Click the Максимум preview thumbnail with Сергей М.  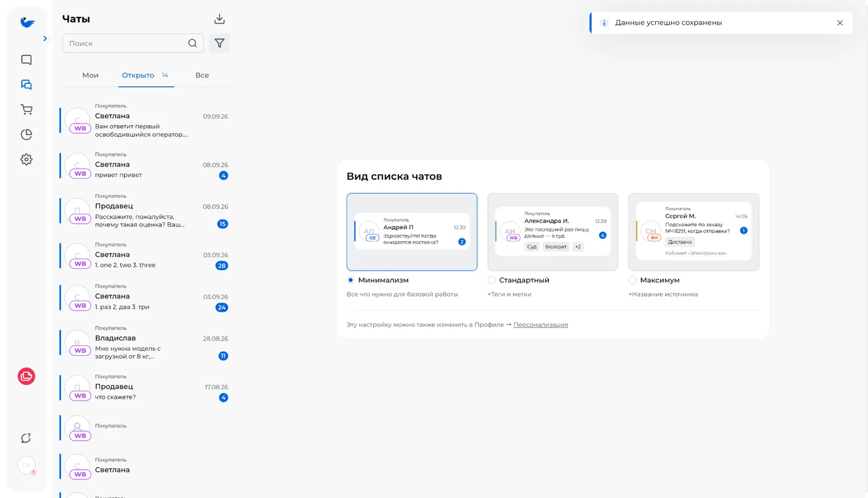694,232
